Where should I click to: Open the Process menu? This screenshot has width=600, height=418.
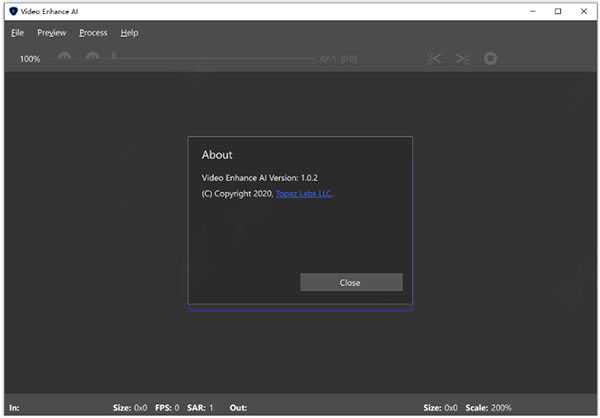[93, 33]
